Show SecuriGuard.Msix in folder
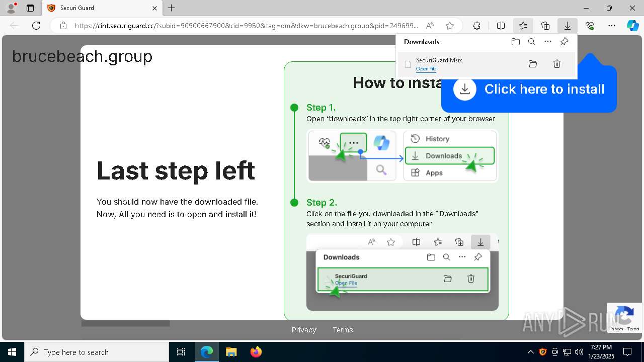644x362 pixels. coord(533,64)
